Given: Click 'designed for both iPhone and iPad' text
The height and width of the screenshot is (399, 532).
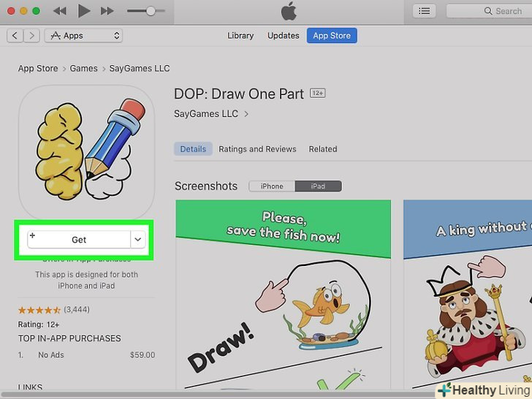Looking at the screenshot, I should click(86, 280).
